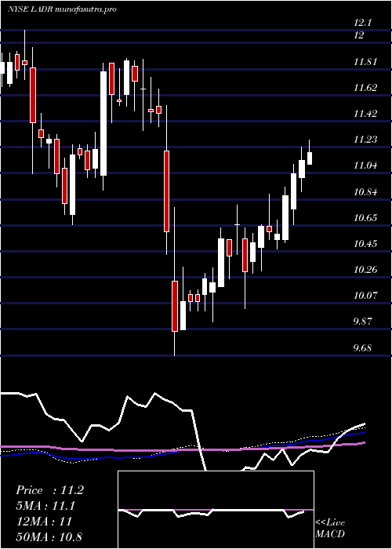Image resolution: width=392 pixels, height=549 pixels.
Task: Click the 11.81 price axis label
Action: point(365,62)
